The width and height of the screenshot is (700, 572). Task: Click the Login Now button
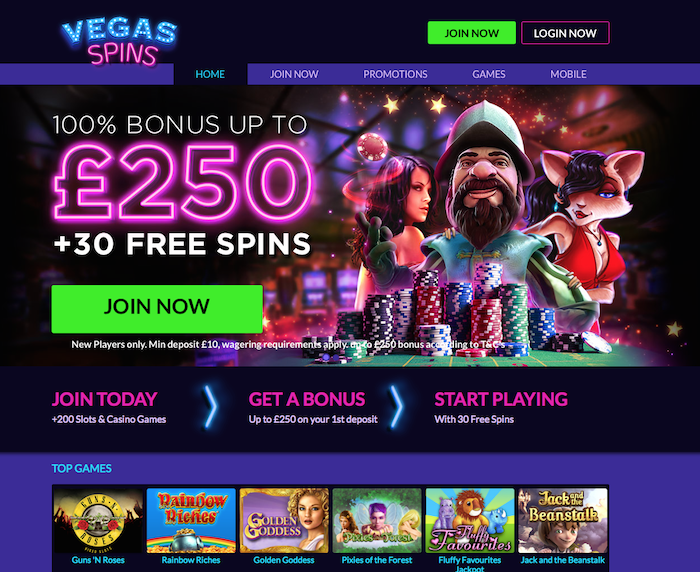coord(565,33)
